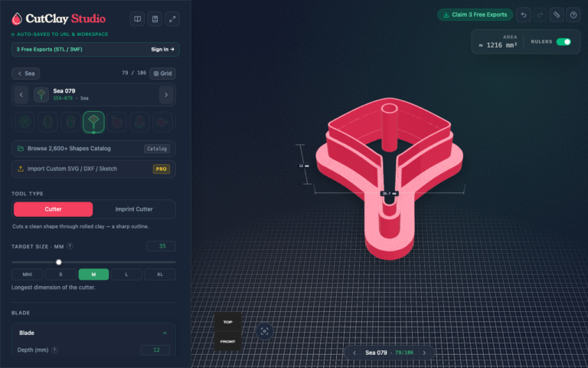The height and width of the screenshot is (368, 588).
Task: Go to previous shape in Sea 079 card
Action: coord(21,94)
